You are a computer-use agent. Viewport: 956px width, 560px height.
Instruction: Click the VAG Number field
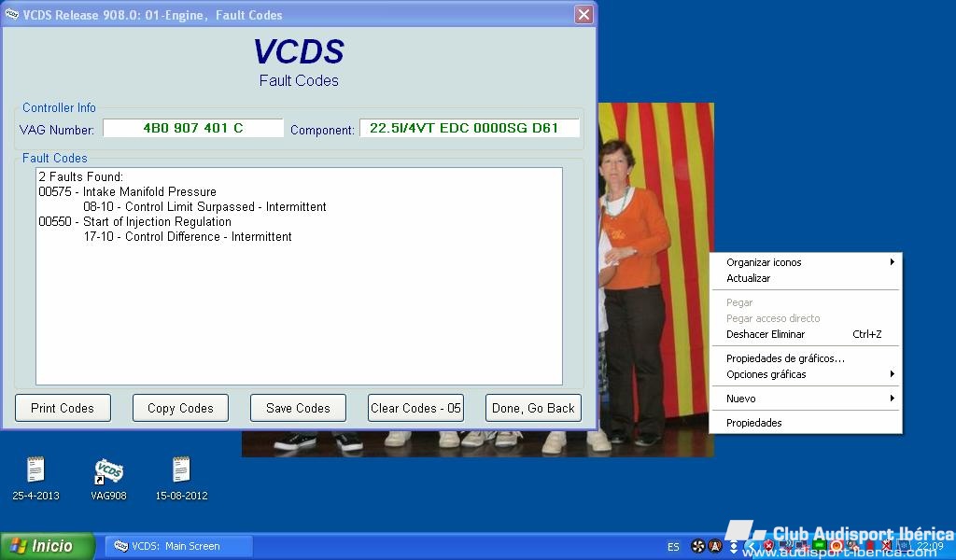pos(193,128)
